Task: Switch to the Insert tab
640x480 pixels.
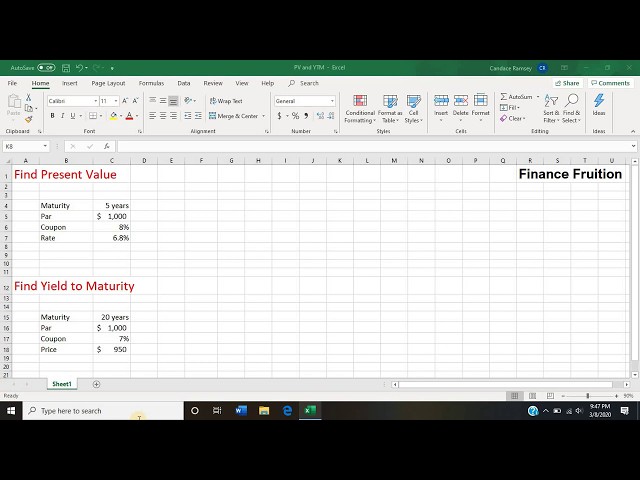Action: tap(69, 83)
